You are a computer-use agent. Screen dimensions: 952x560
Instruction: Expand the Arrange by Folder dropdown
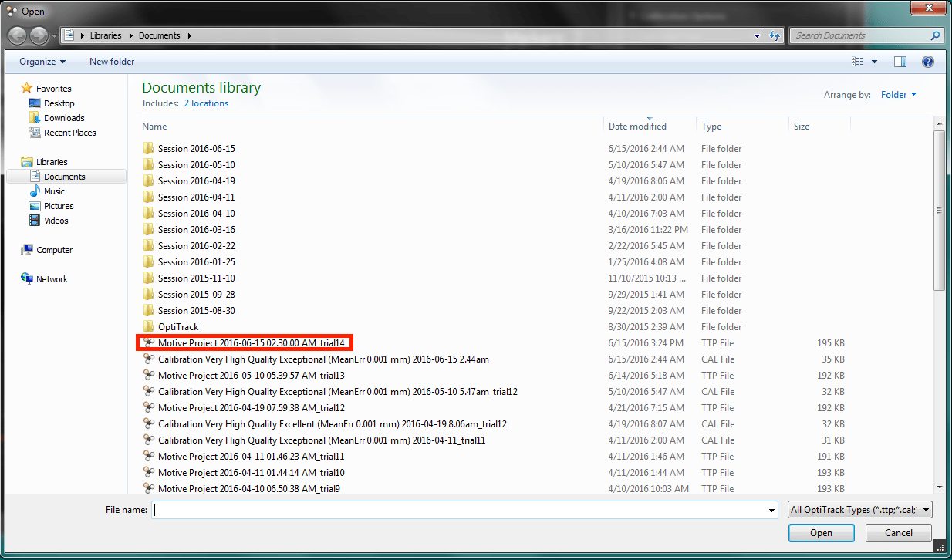pyautogui.click(x=899, y=95)
